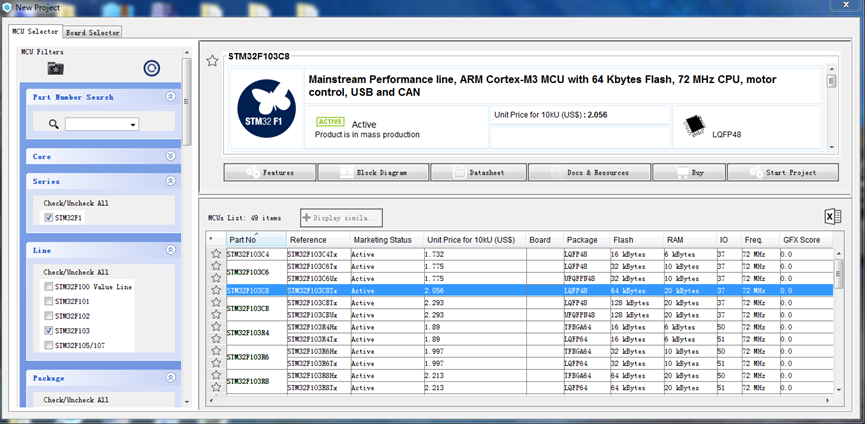Click the circular reset icon in MCU Filters

click(x=151, y=68)
